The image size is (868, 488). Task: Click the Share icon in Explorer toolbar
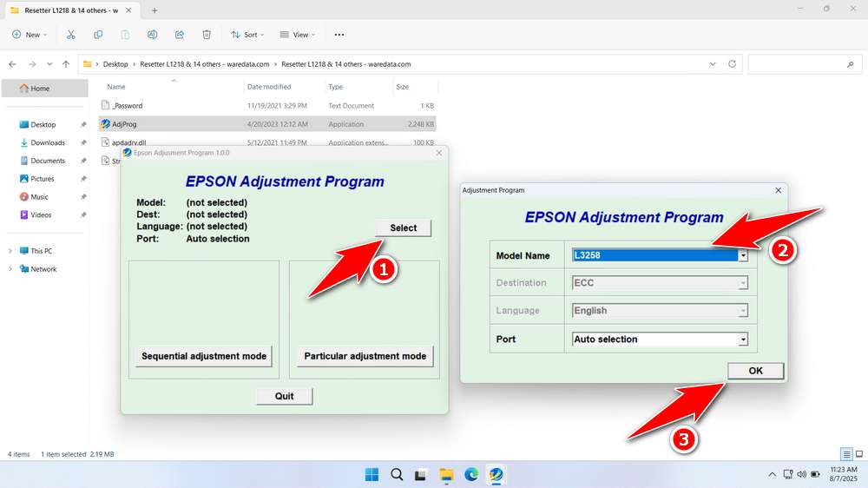[180, 35]
